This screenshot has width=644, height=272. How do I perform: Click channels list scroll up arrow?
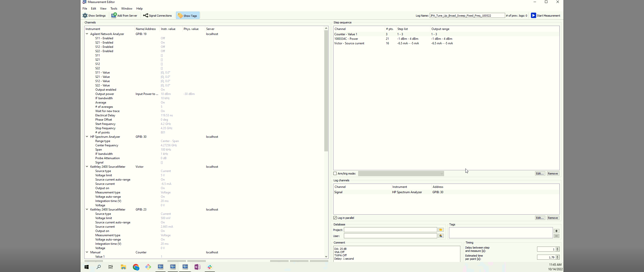pos(326,28)
